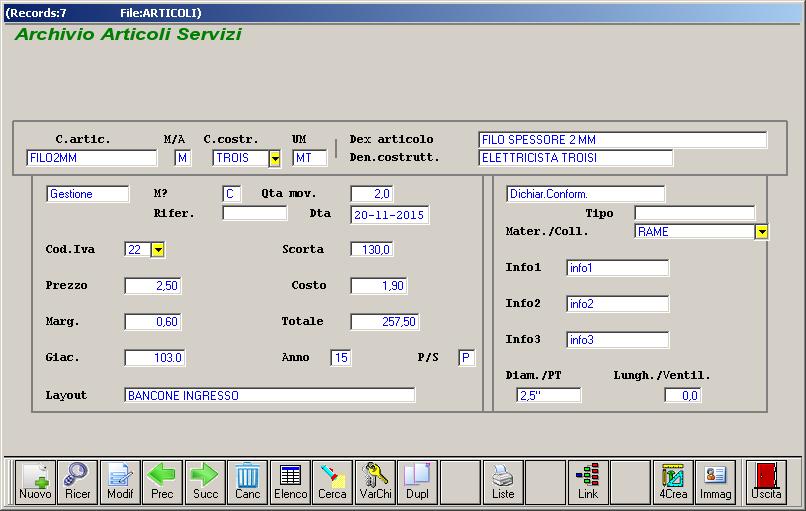
Task: Click the Records:7 File:ARTICOLI title bar text
Action: tap(103, 13)
